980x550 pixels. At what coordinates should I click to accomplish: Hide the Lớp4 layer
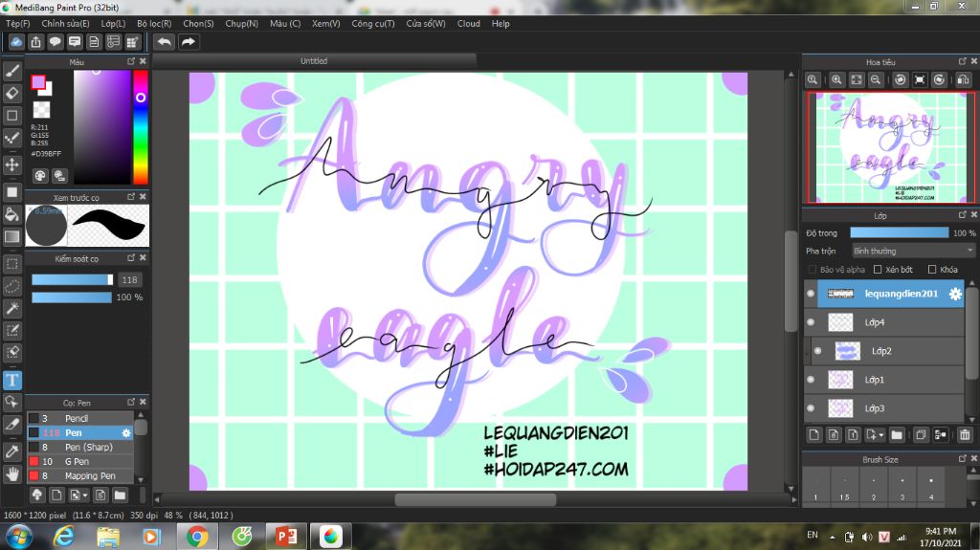click(x=811, y=322)
